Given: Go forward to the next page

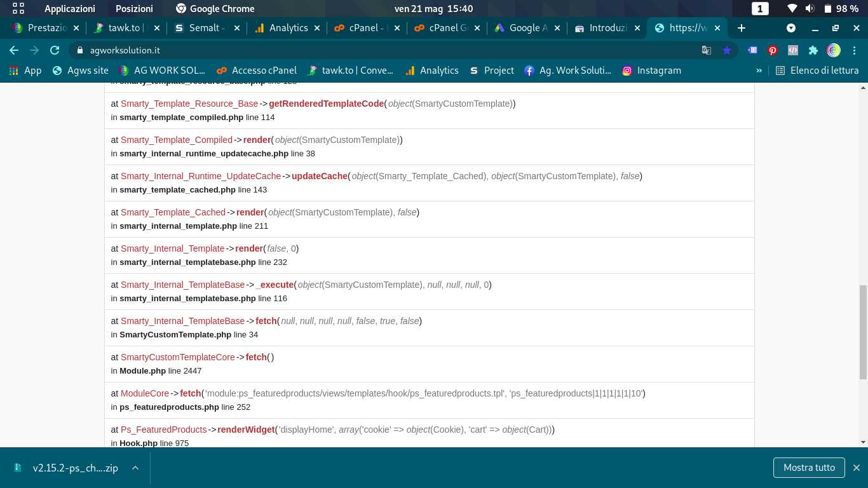Looking at the screenshot, I should tap(34, 50).
